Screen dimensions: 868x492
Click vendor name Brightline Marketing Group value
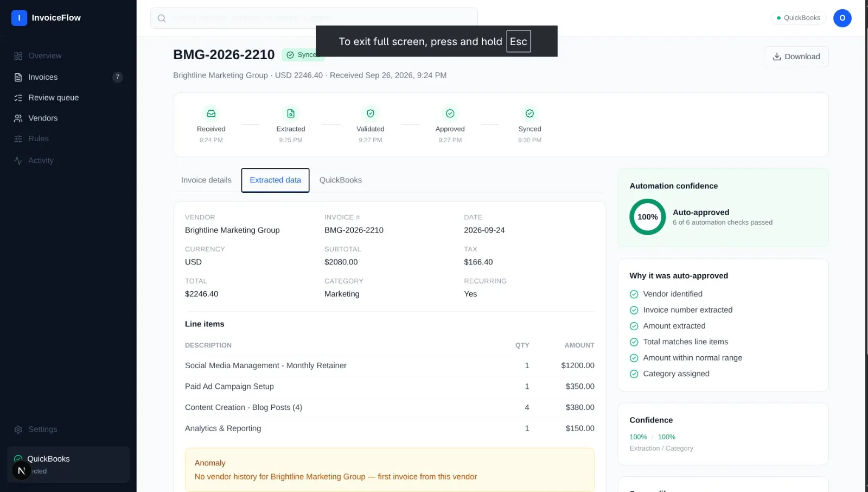[232, 230]
